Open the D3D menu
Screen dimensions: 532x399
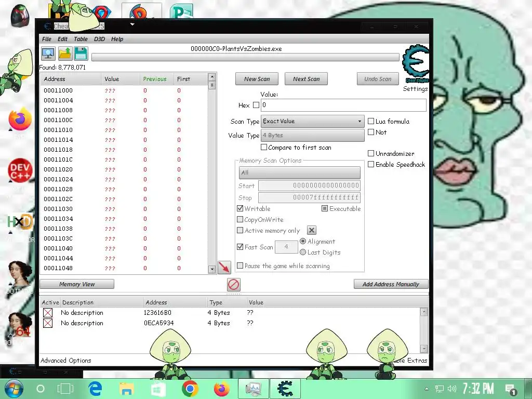(99, 39)
